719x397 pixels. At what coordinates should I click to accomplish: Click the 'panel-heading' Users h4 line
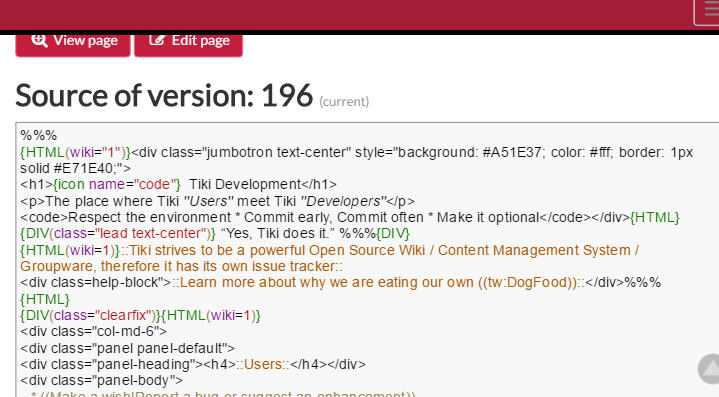(x=193, y=364)
